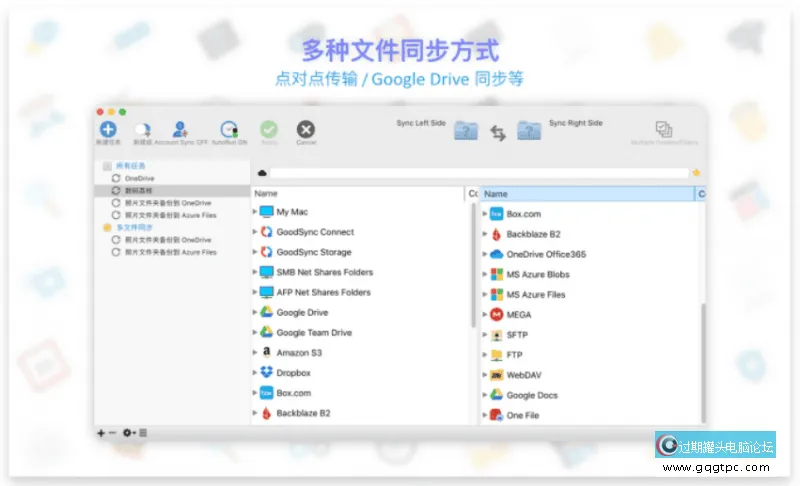The image size is (800, 486).
Task: Select the GoodSync Connect row text
Action: coord(315,232)
